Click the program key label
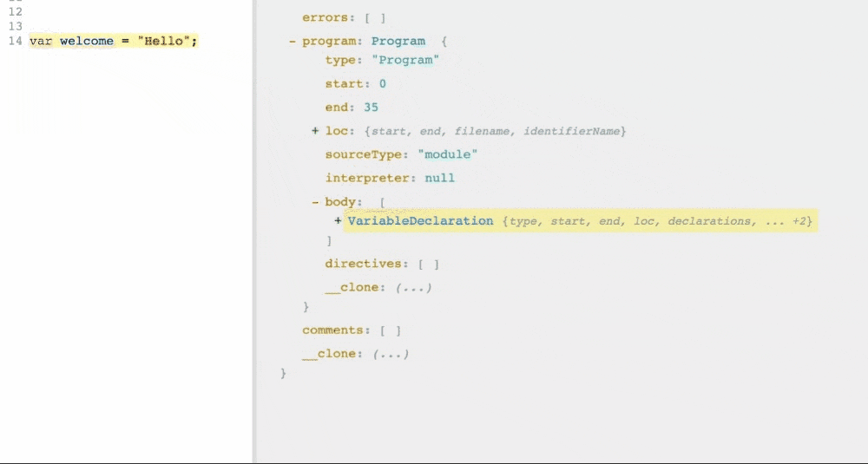This screenshot has width=868, height=464. click(329, 42)
